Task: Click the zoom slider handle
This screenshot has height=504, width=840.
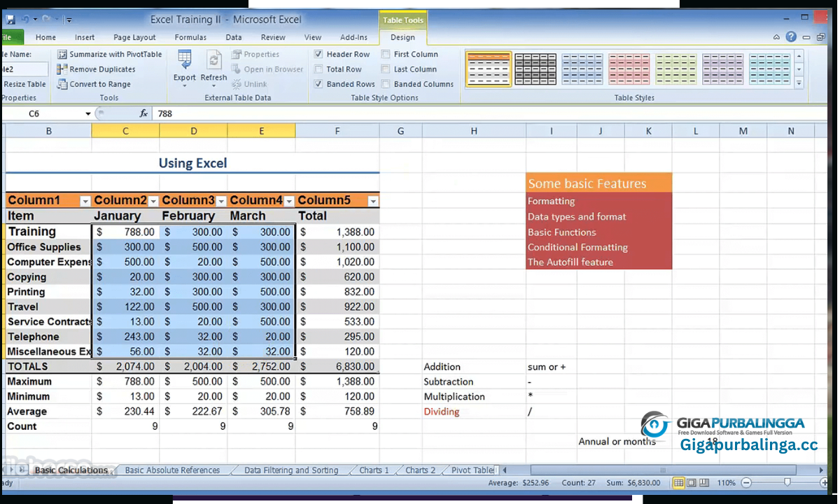Action: [787, 483]
